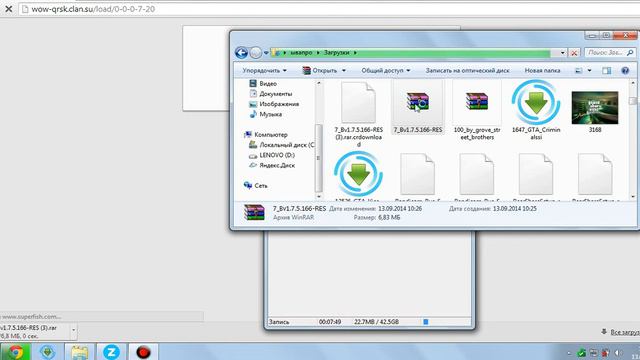The width and height of the screenshot is (640, 360).
Task: Open the Общий доступ menu
Action: pyautogui.click(x=386, y=71)
